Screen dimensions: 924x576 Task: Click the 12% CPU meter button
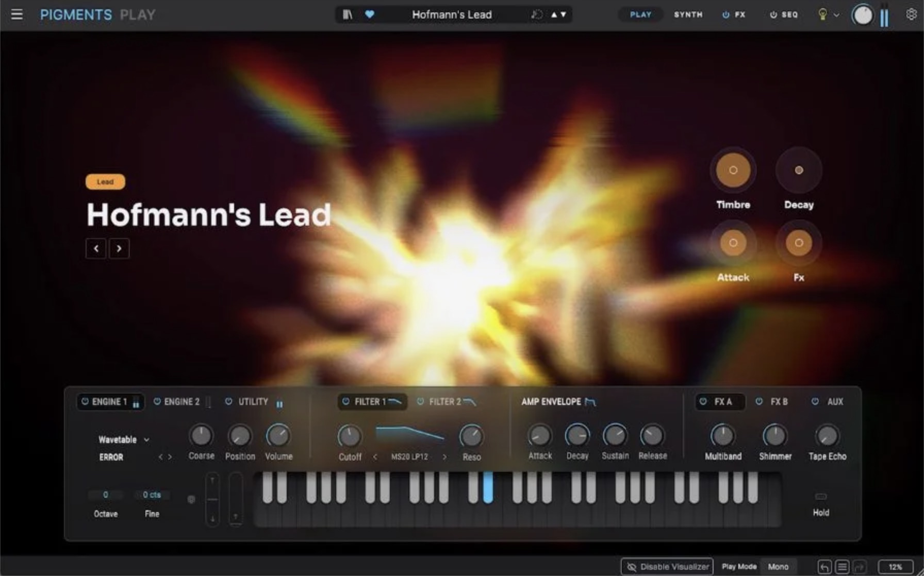(896, 567)
